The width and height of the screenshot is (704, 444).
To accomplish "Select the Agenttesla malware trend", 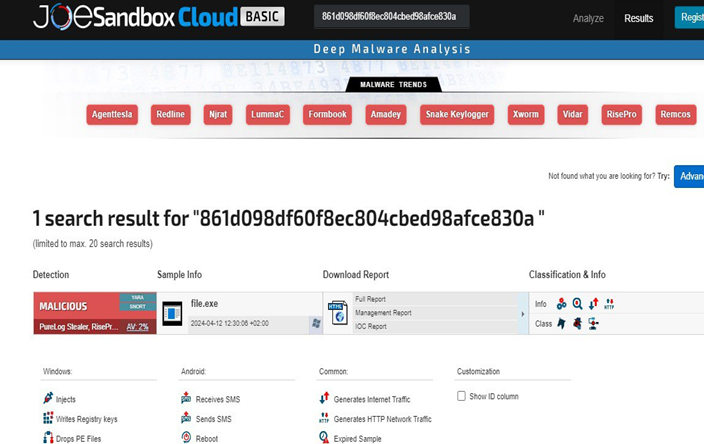I will click(112, 114).
